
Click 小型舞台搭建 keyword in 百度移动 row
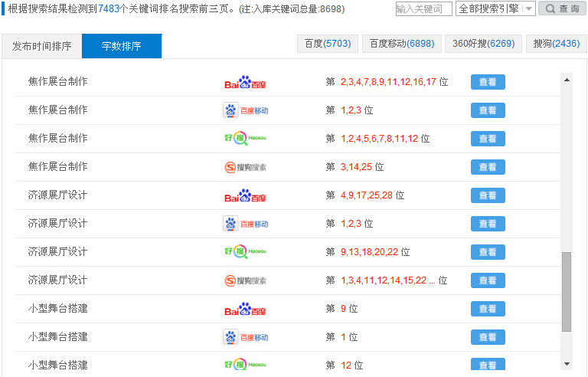[57, 337]
